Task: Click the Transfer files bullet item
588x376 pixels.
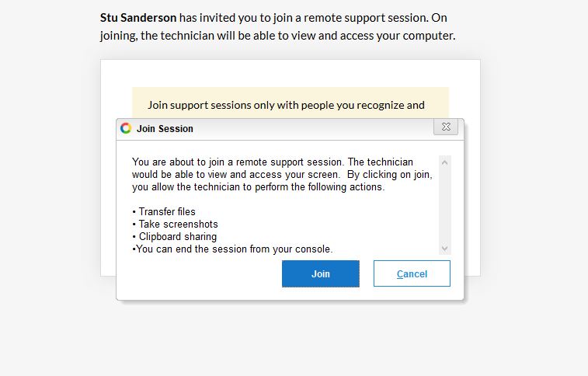Action: pyautogui.click(x=163, y=212)
